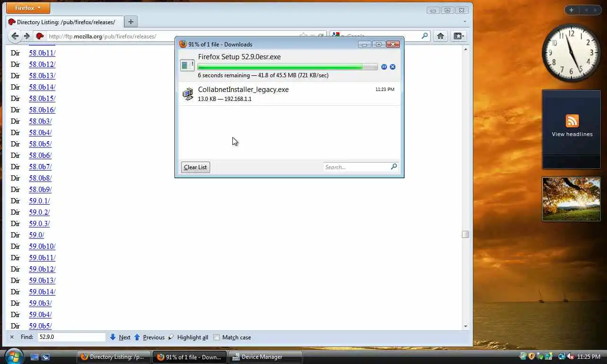
Task: Open the 59.0b14/ directory link
Action: (x=42, y=292)
